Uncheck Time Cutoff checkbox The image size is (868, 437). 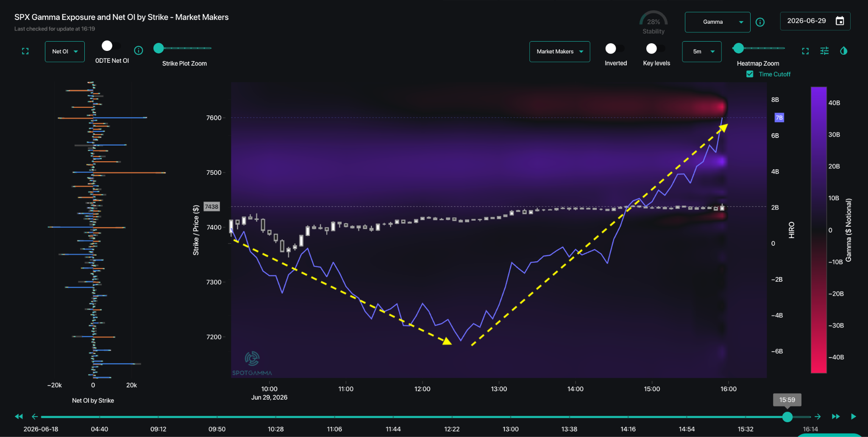[750, 74]
